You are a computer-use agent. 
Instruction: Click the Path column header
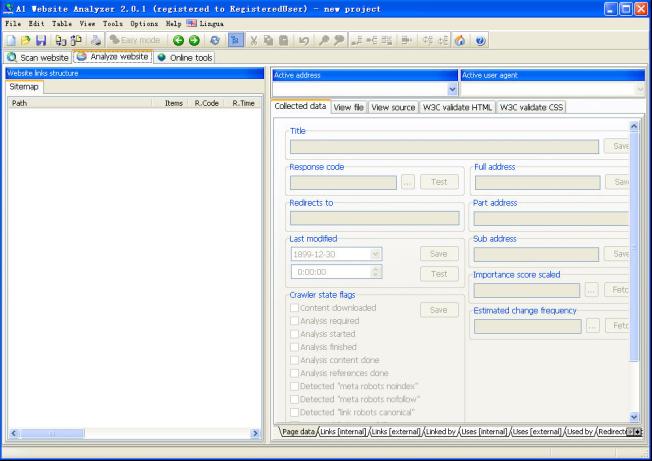click(79, 103)
